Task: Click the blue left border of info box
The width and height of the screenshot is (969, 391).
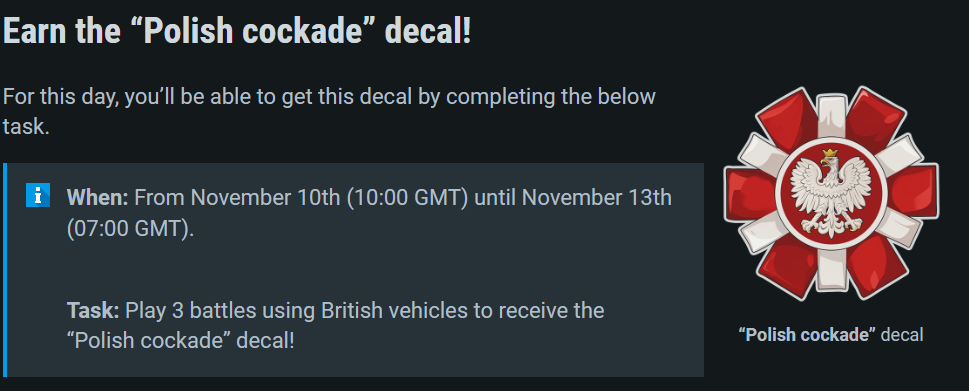Action: tap(4, 270)
